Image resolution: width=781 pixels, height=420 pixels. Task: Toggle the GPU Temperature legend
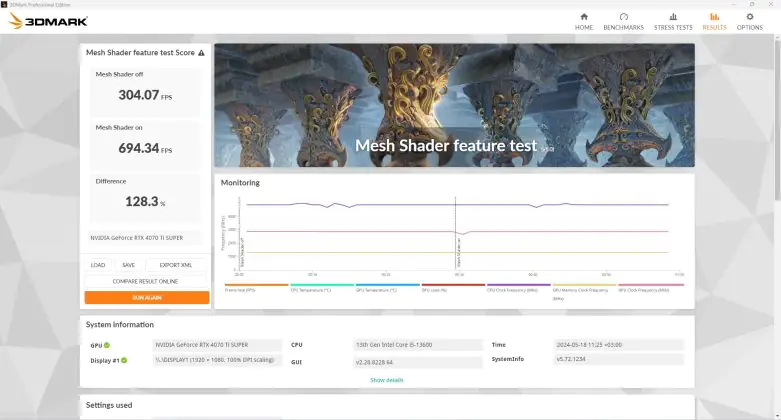pyautogui.click(x=388, y=288)
